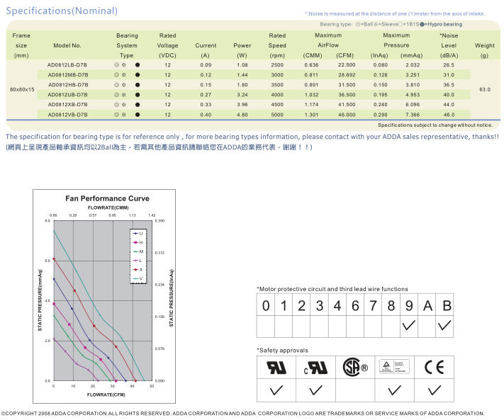
Task: Click the H series entry in chart legend
Action: pyautogui.click(x=138, y=242)
